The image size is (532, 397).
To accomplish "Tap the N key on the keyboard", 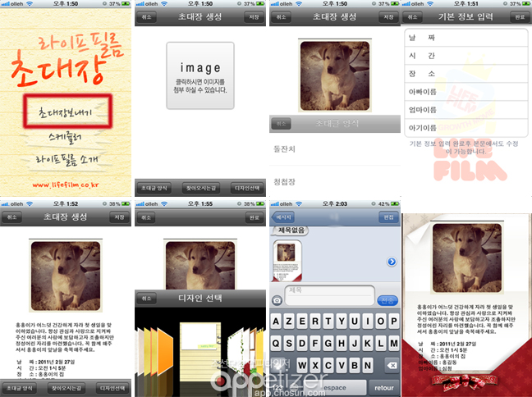I will (x=368, y=366).
